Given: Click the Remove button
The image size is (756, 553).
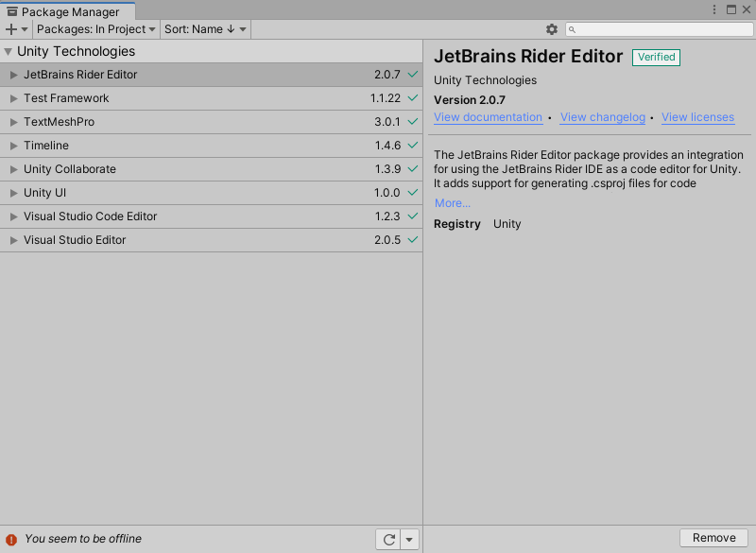Looking at the screenshot, I should (714, 538).
